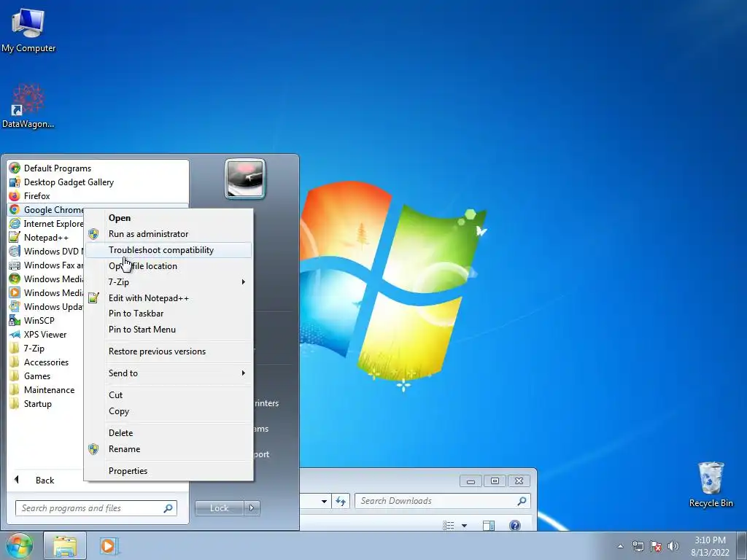Choose Edit with Notepad++

click(x=169, y=298)
